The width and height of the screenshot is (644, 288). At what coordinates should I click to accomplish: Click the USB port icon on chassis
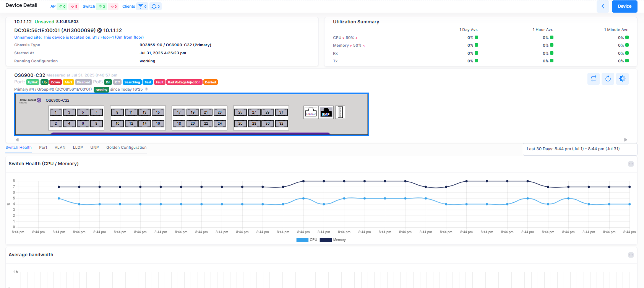point(340,112)
